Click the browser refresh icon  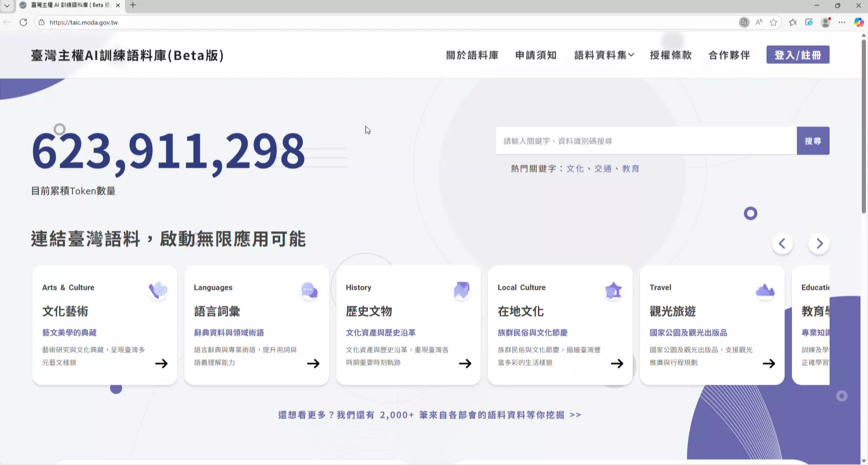tap(23, 22)
